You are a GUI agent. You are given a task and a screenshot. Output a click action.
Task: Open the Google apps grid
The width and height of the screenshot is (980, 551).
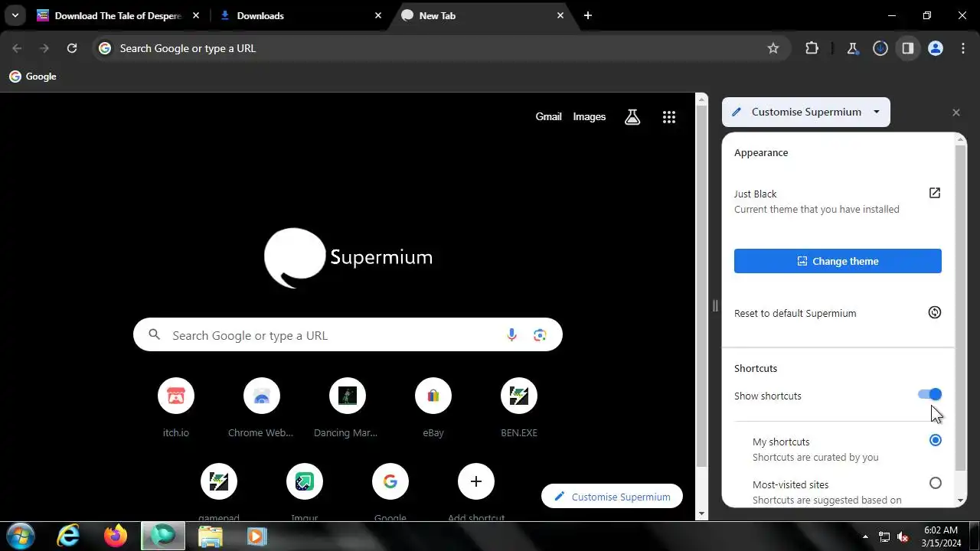[669, 117]
